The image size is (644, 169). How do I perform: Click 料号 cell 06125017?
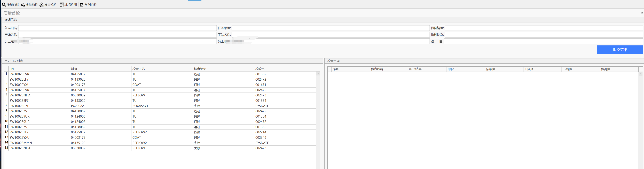coord(100,132)
